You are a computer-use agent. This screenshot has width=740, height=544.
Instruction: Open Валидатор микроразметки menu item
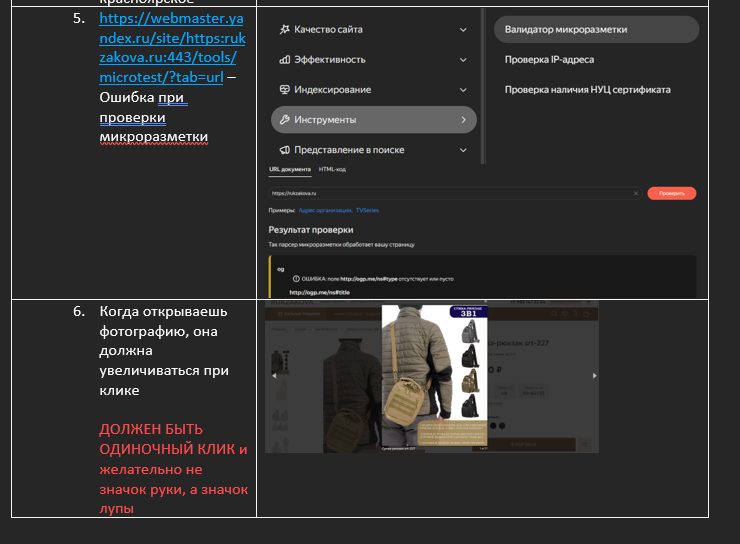point(596,29)
